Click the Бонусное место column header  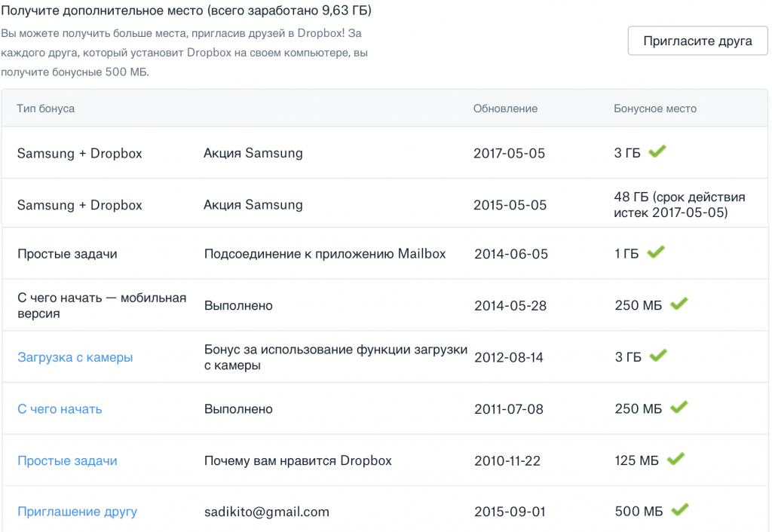click(x=655, y=109)
